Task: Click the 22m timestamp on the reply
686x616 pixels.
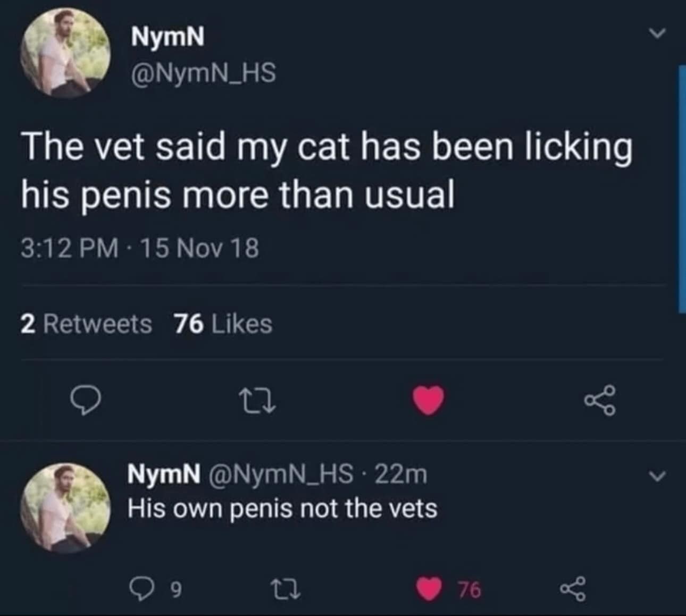Action: click(x=398, y=476)
